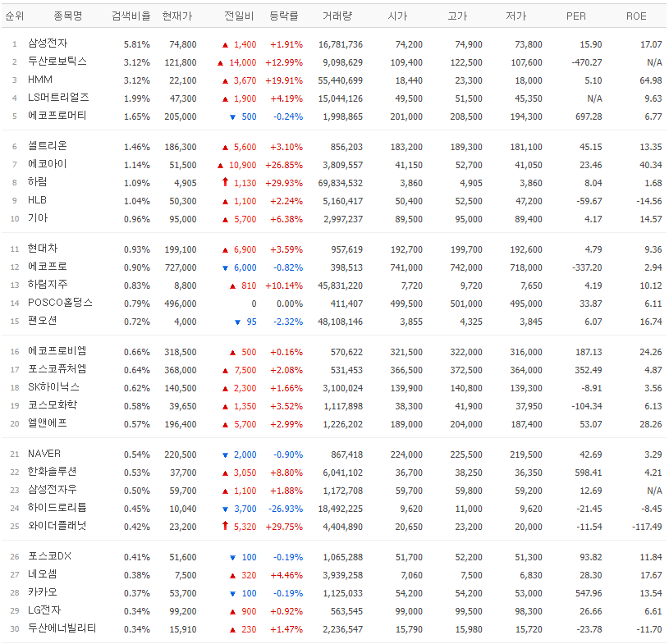Select 팬오션 volume 48,108,146
This screenshot has height=644, width=669.
341,322
